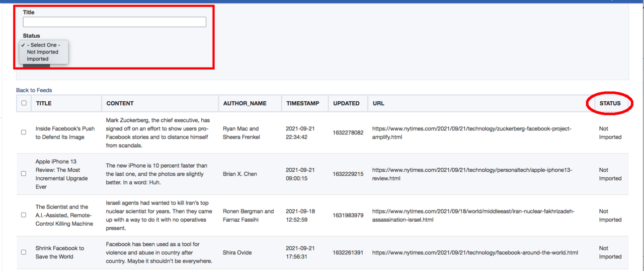The height and width of the screenshot is (271, 644).
Task: Click the URL column header
Action: (x=378, y=103)
